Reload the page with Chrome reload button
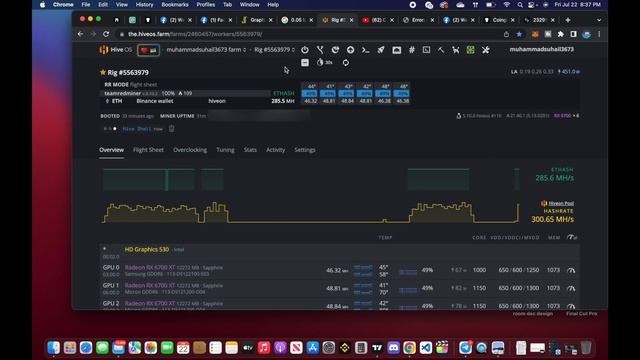 [x=106, y=34]
